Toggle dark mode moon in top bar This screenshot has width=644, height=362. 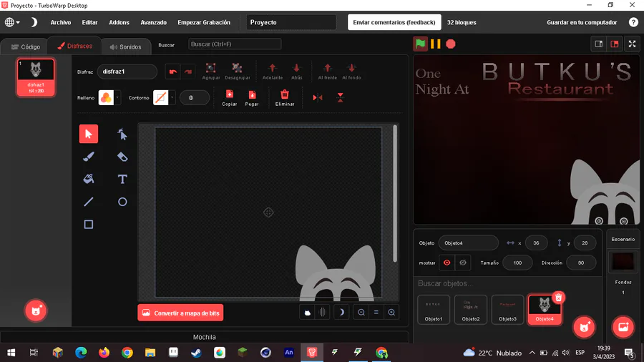point(34,22)
